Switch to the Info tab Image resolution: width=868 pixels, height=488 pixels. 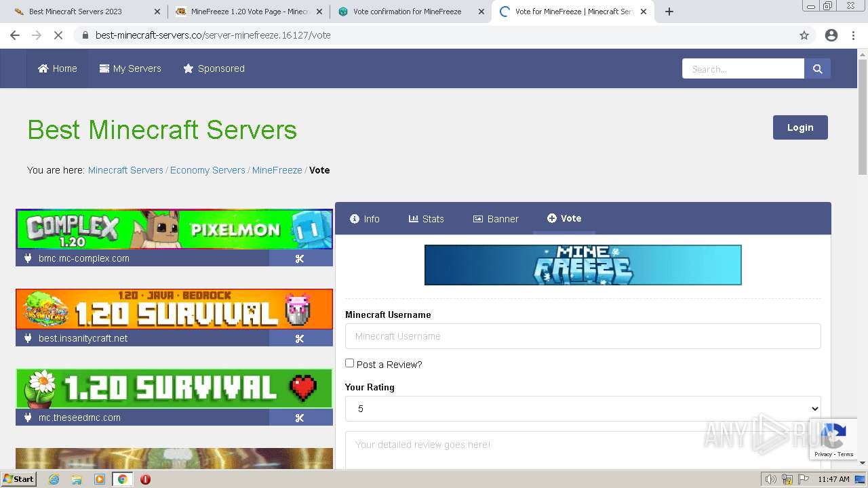[365, 218]
